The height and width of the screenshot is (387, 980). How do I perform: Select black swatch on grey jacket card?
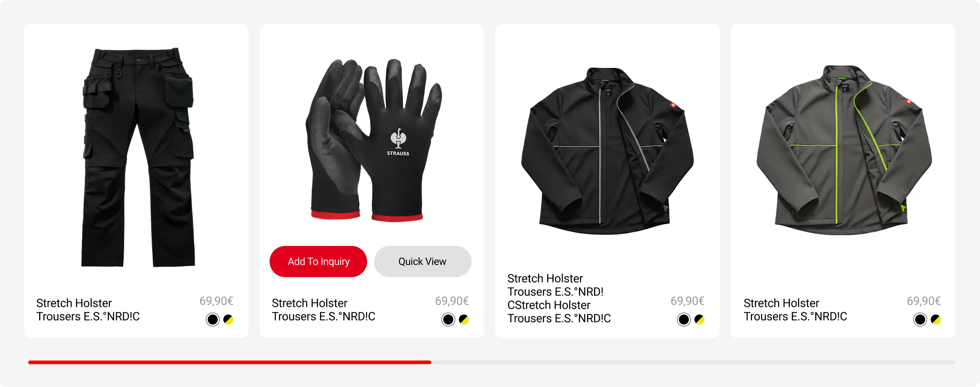click(920, 319)
